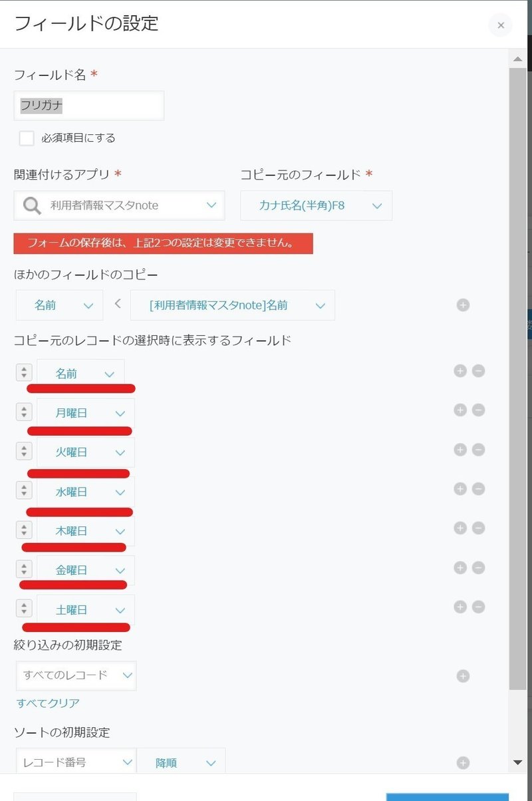This screenshot has width=532, height=801.
Task: Click minus icon beside 金曜日 row
Action: click(x=478, y=567)
